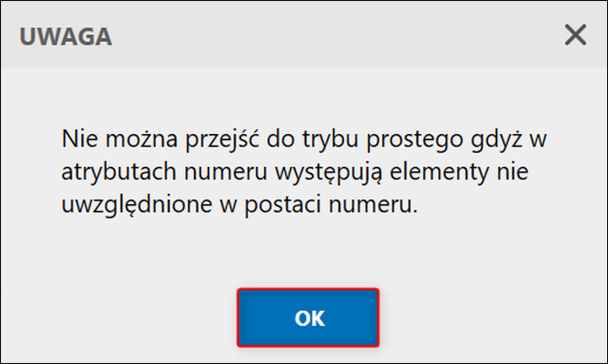Viewport: 608px width, 364px height.
Task: Click the message line starting with "atrybutach numeru"
Action: point(295,172)
